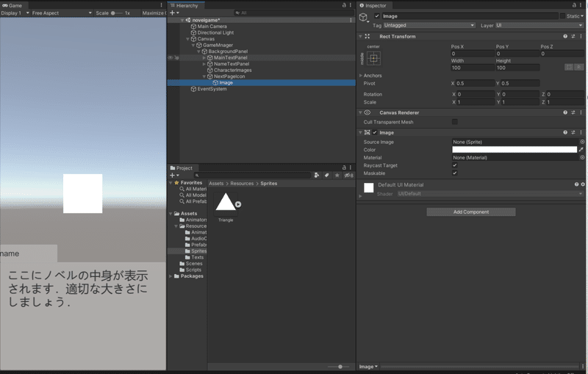
Task: Open Canvas Renderer help reference icon
Action: [x=565, y=112]
